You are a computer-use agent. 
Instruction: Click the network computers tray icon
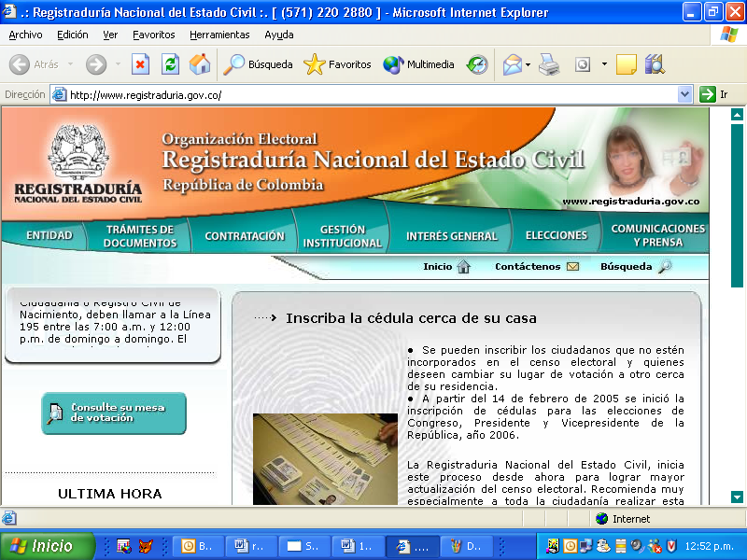coord(586,546)
